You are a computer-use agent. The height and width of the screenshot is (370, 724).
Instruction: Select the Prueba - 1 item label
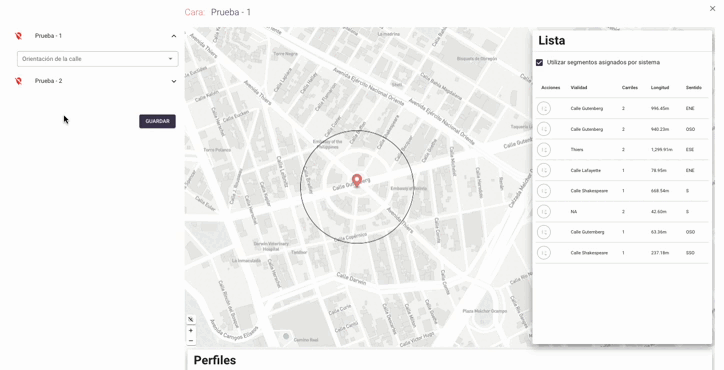48,36
